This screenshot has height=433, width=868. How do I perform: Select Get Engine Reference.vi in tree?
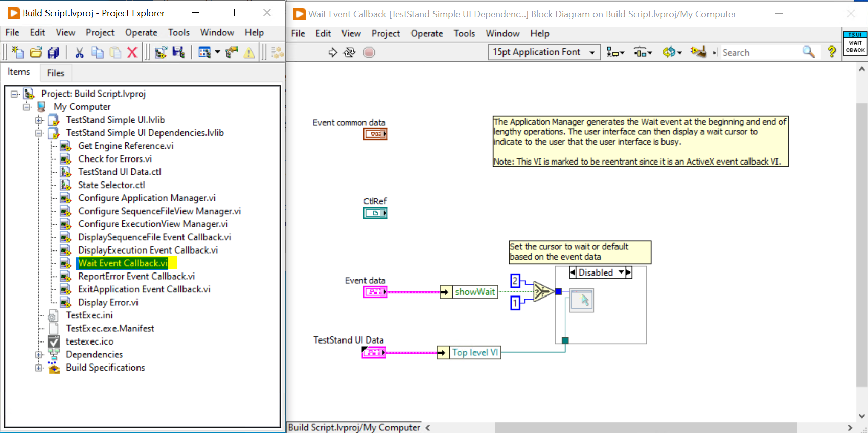pyautogui.click(x=126, y=146)
